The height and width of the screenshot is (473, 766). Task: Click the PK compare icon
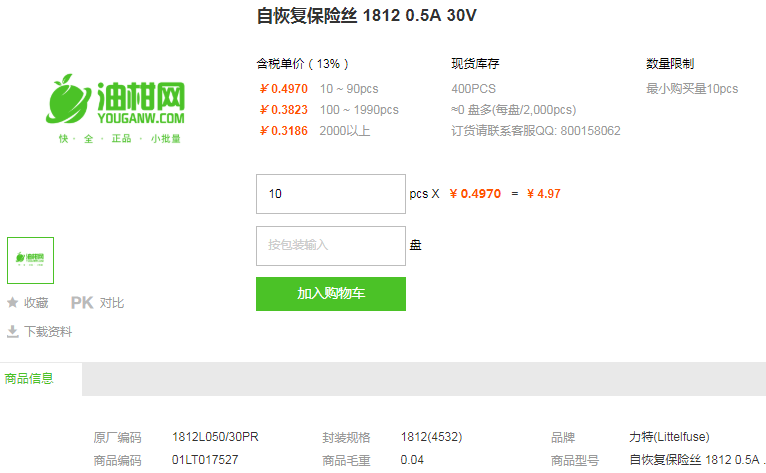click(x=82, y=303)
